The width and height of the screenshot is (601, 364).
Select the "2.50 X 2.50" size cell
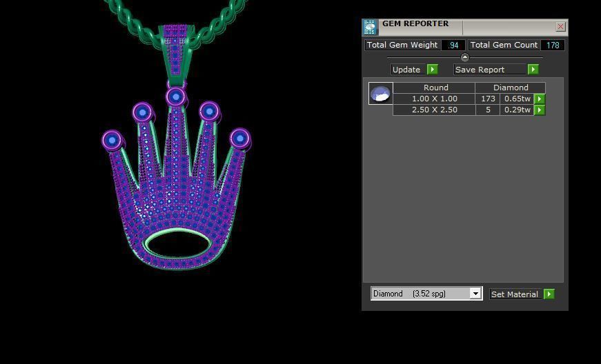434,110
